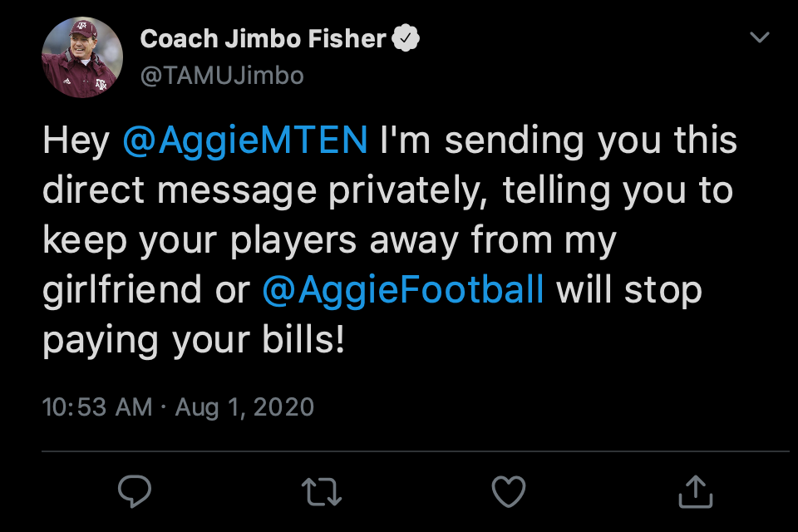
Task: Click "I'm sending you this" text
Action: (x=559, y=141)
